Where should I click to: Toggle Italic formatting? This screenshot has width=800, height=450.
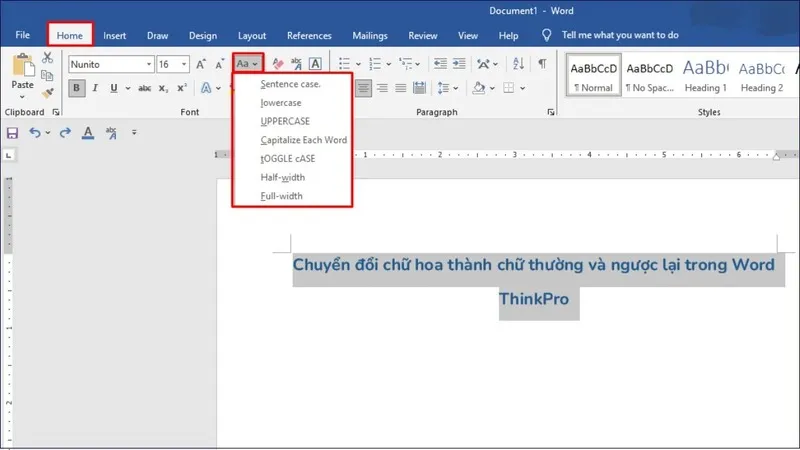[95, 88]
